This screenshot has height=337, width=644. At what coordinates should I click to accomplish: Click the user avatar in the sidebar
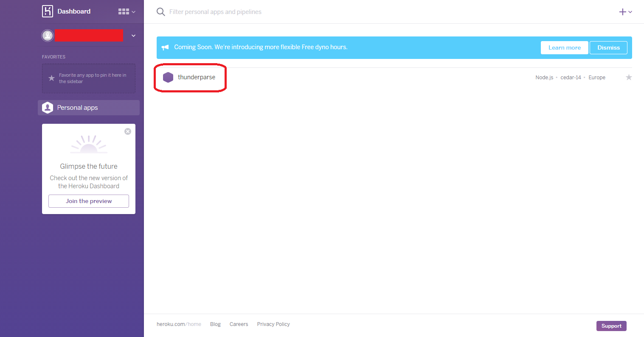[48, 35]
